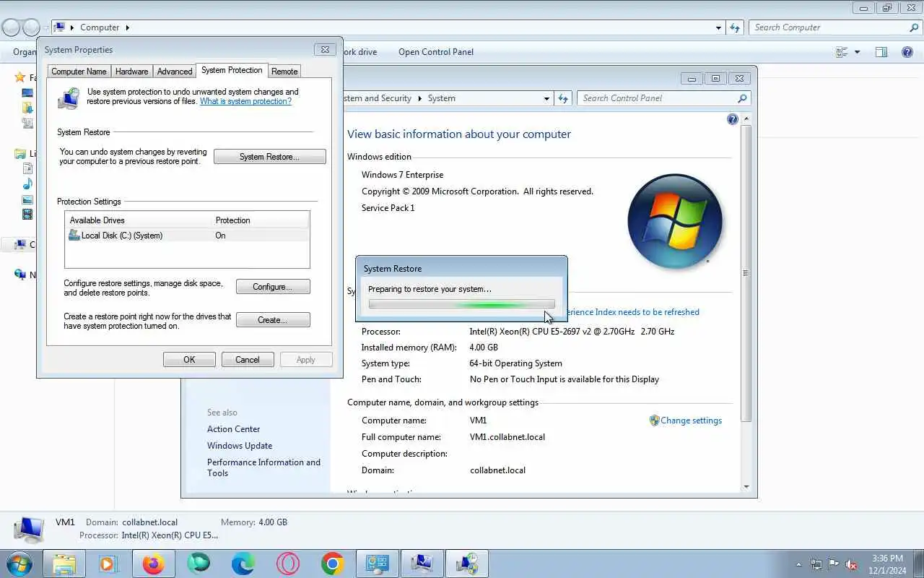The height and width of the screenshot is (578, 924).
Task: Expand the arrow after Computer in breadcrumb
Action: (x=128, y=27)
